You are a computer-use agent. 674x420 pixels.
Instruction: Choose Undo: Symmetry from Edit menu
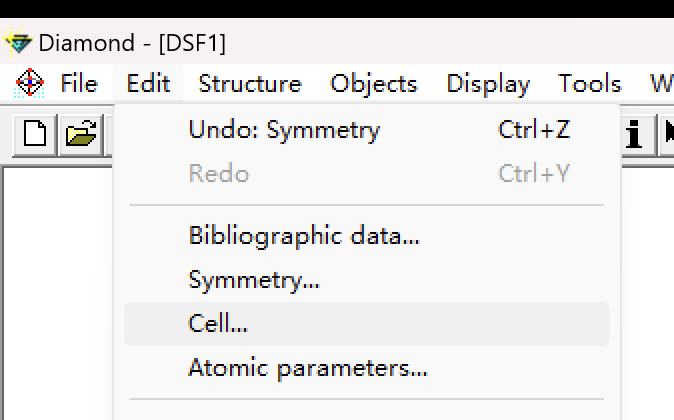(x=284, y=130)
